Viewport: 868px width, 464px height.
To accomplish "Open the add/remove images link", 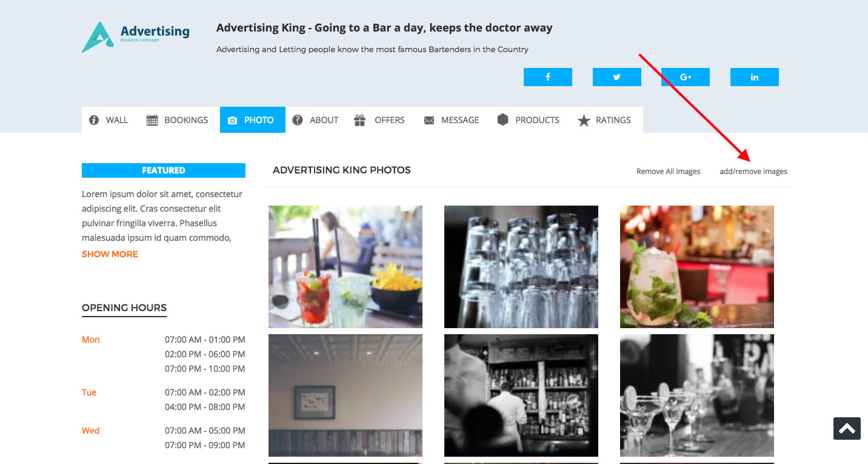I will (753, 171).
